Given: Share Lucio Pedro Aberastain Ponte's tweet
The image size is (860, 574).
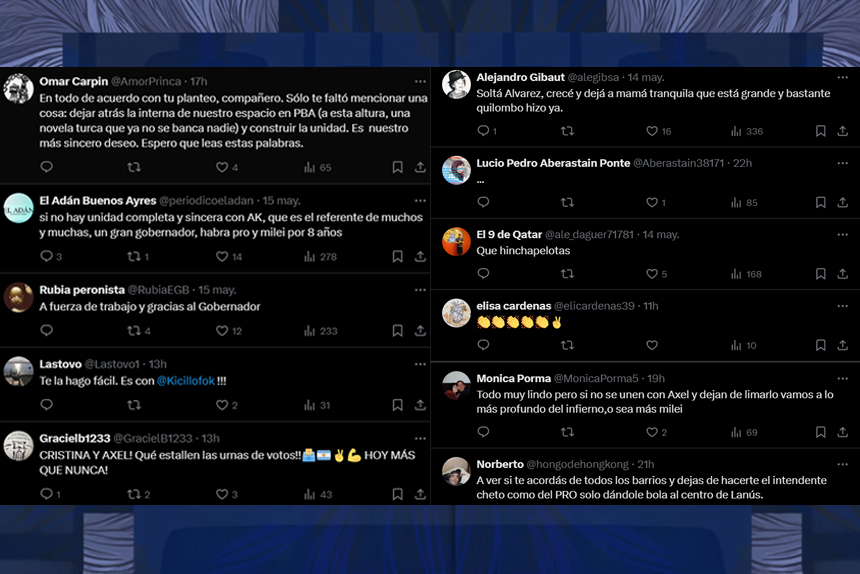Looking at the screenshot, I should (843, 202).
